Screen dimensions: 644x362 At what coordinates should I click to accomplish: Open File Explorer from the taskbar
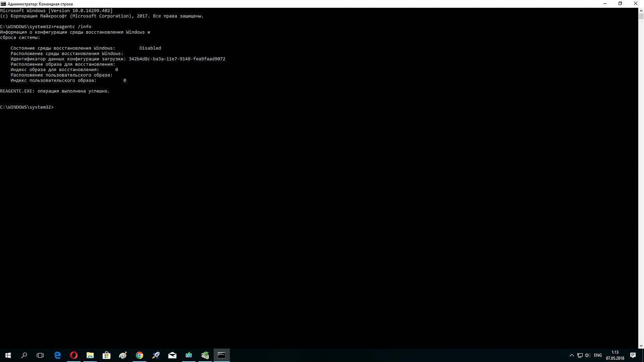pyautogui.click(x=90, y=355)
